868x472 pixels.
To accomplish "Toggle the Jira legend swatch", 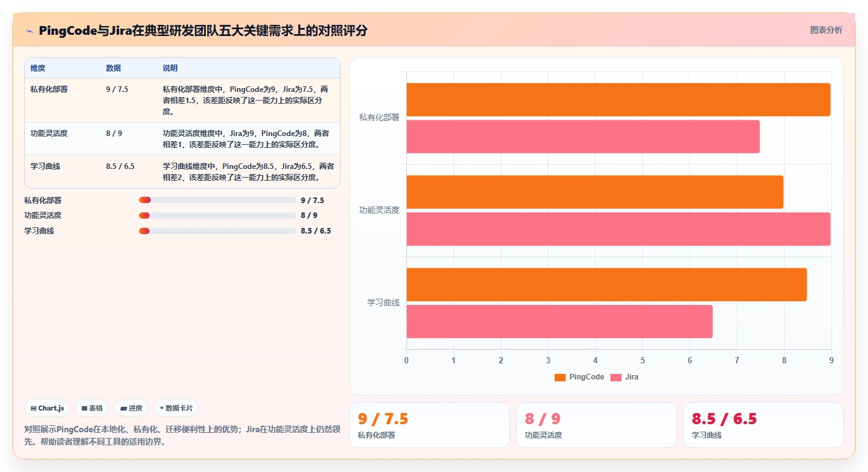I will pyautogui.click(x=615, y=377).
